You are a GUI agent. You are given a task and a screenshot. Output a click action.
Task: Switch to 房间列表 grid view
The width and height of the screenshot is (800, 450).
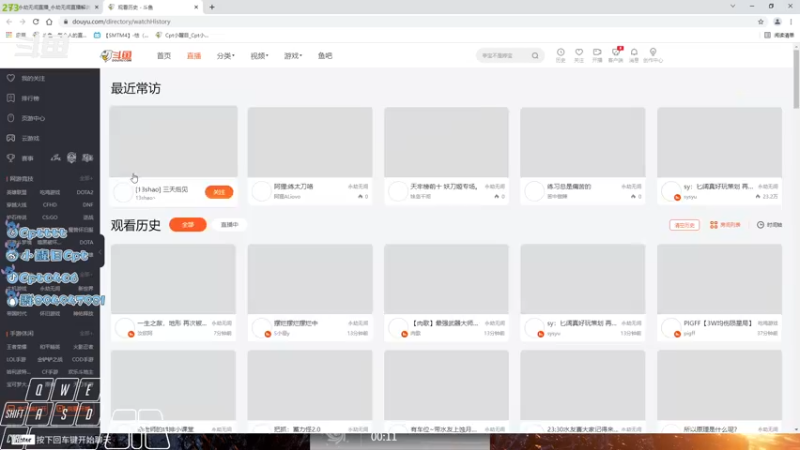(x=725, y=225)
